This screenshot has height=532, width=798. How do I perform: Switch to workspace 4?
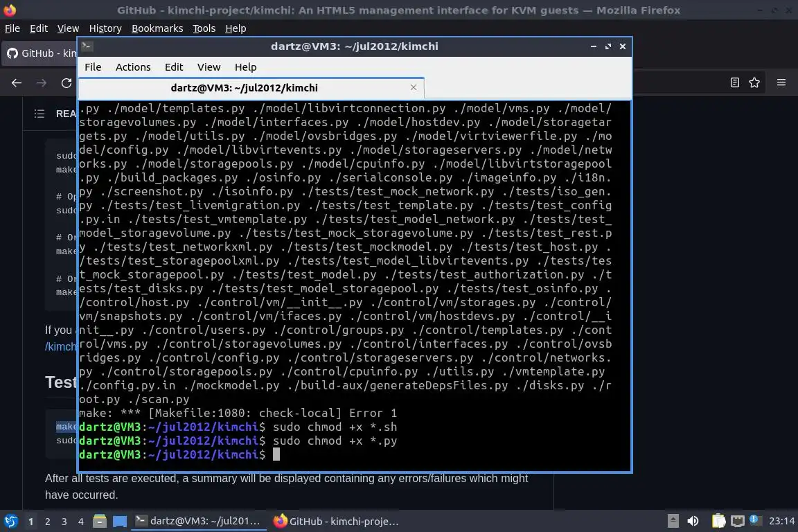[81, 522]
